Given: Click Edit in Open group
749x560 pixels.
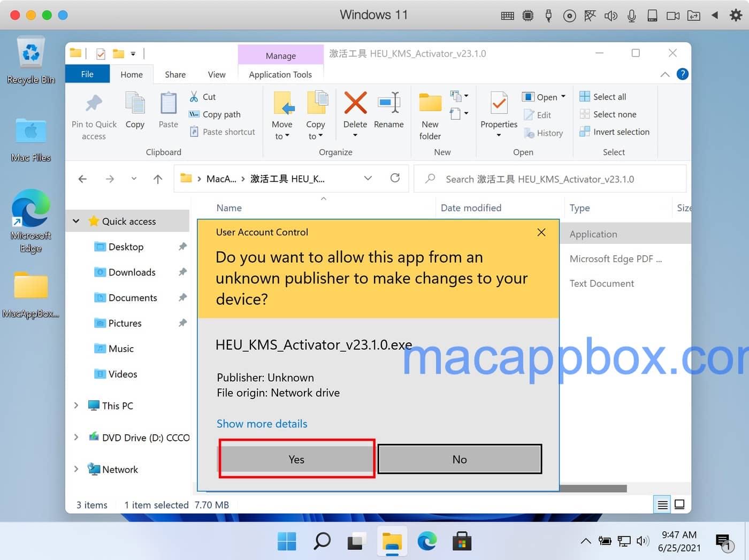Looking at the screenshot, I should tap(538, 115).
